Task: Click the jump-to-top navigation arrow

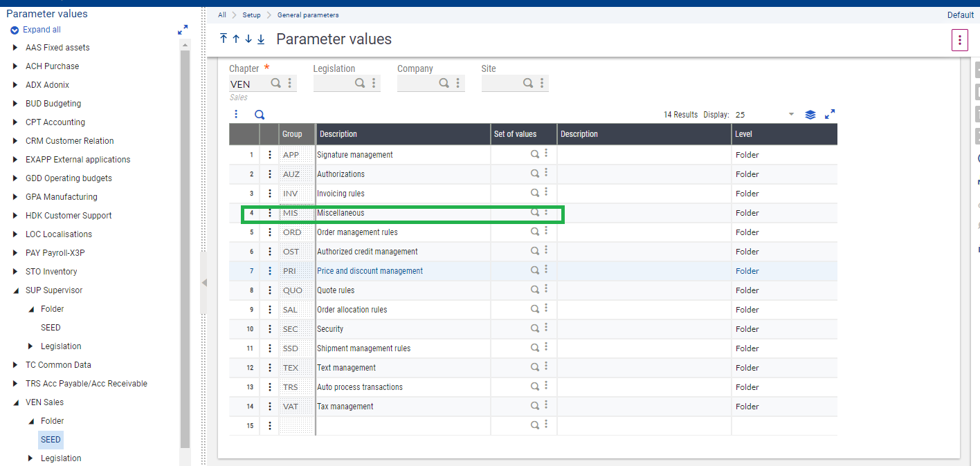Action: pyautogui.click(x=224, y=39)
